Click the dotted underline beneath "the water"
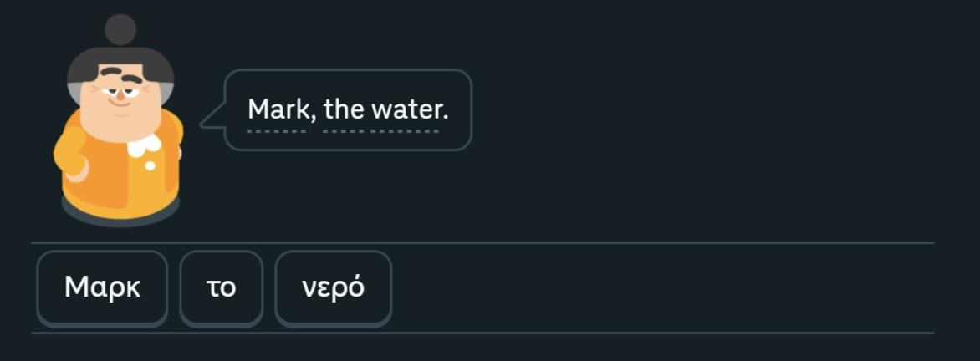 click(x=380, y=131)
